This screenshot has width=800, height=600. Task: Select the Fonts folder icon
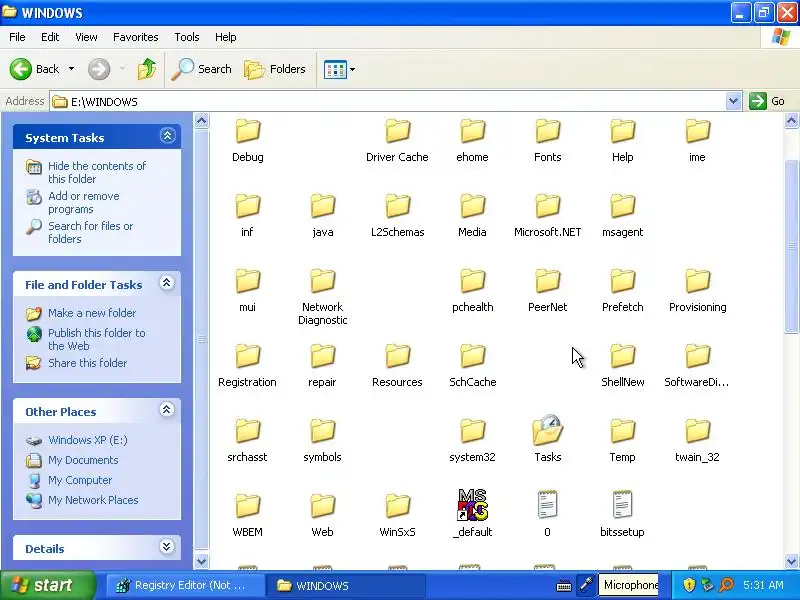coord(547,131)
